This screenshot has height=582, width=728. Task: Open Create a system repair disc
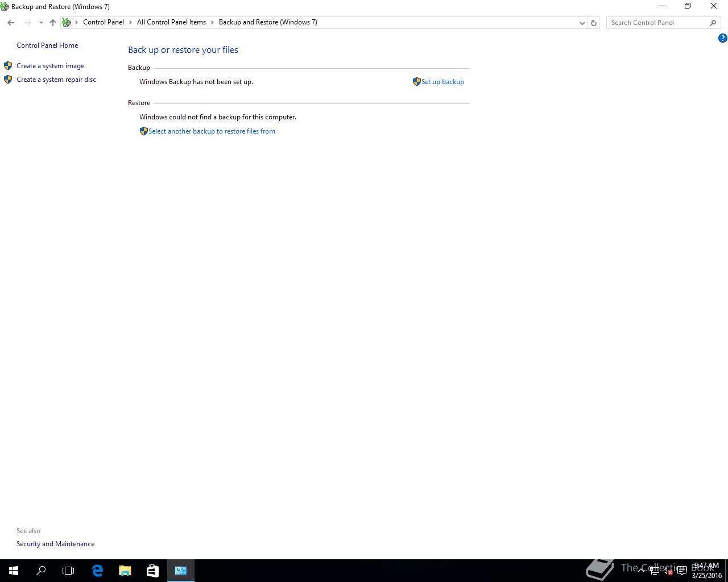[x=56, y=80]
